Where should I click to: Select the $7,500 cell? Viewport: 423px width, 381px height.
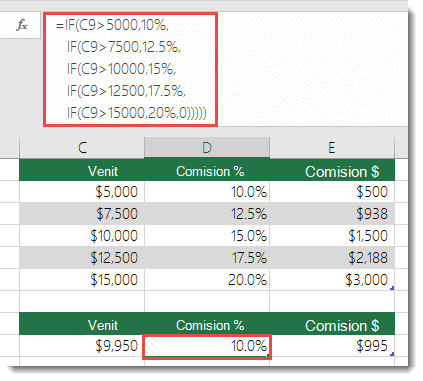tap(82, 214)
